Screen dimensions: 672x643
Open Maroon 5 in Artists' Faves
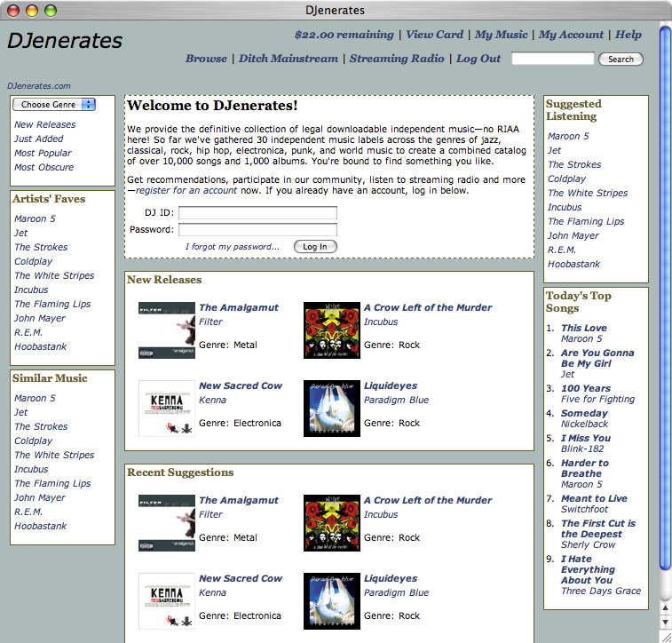pos(35,218)
